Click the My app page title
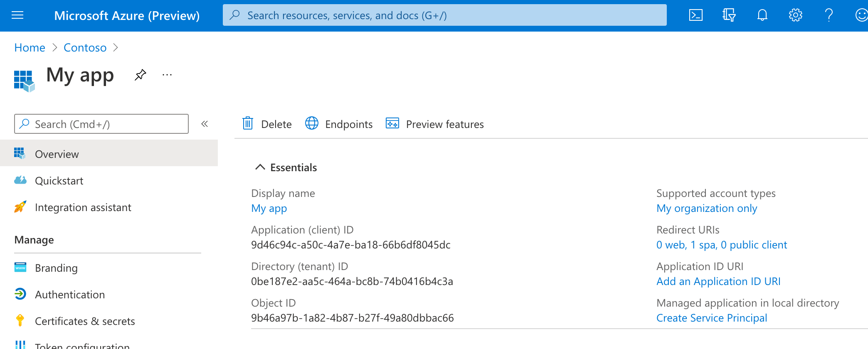This screenshot has width=868, height=349. (80, 76)
